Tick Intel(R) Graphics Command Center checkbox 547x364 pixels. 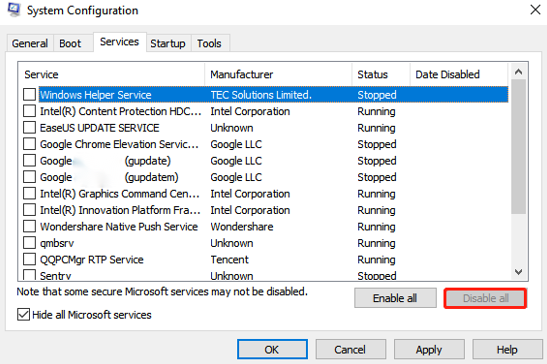[x=29, y=193]
